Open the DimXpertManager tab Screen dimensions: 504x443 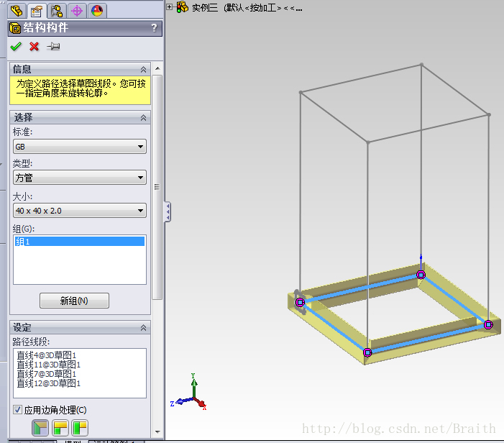tap(77, 11)
